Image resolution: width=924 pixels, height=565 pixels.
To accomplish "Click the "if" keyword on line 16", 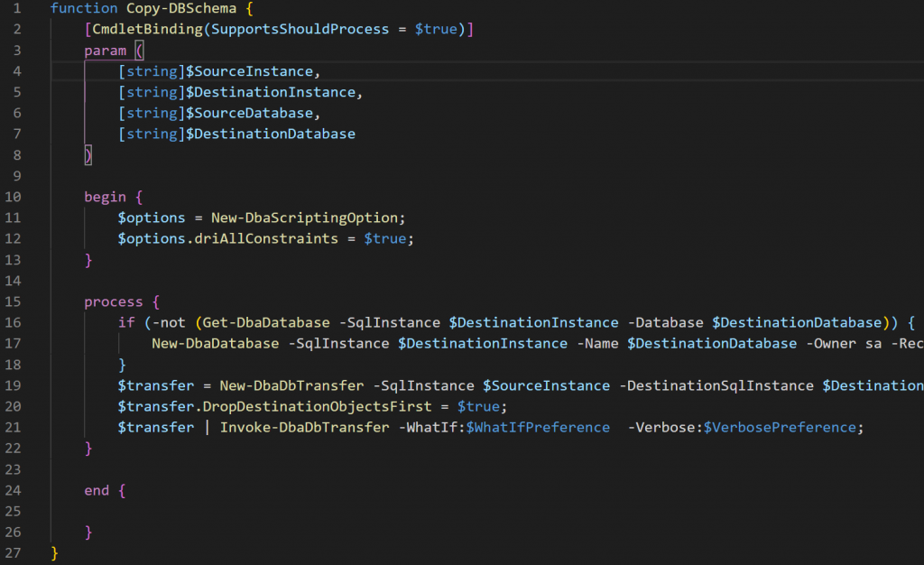I will [x=126, y=322].
